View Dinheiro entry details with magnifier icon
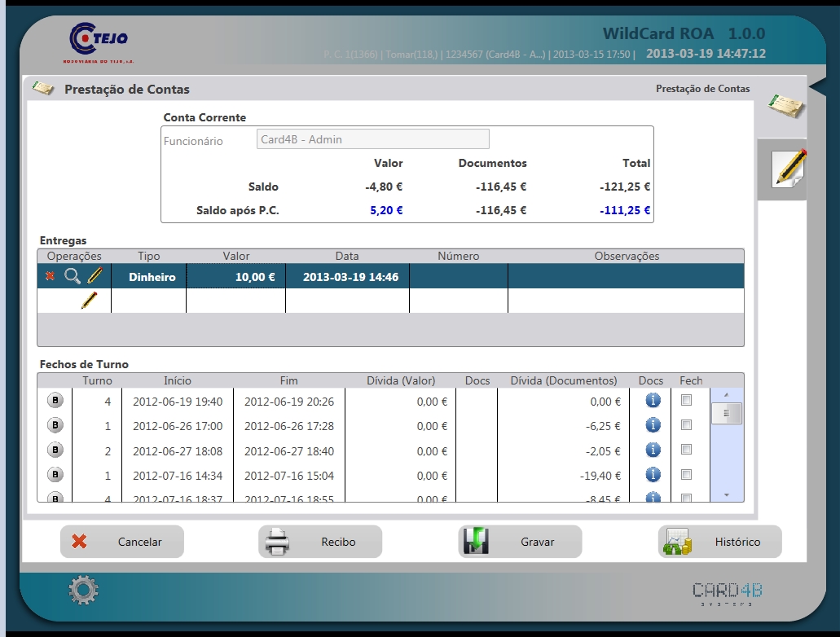840x637 pixels. (72, 276)
